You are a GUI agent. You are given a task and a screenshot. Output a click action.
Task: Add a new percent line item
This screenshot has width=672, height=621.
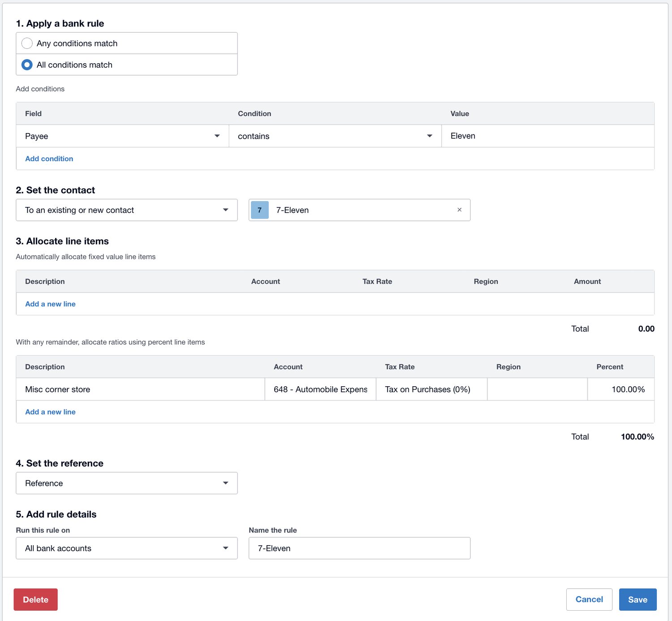pyautogui.click(x=50, y=412)
